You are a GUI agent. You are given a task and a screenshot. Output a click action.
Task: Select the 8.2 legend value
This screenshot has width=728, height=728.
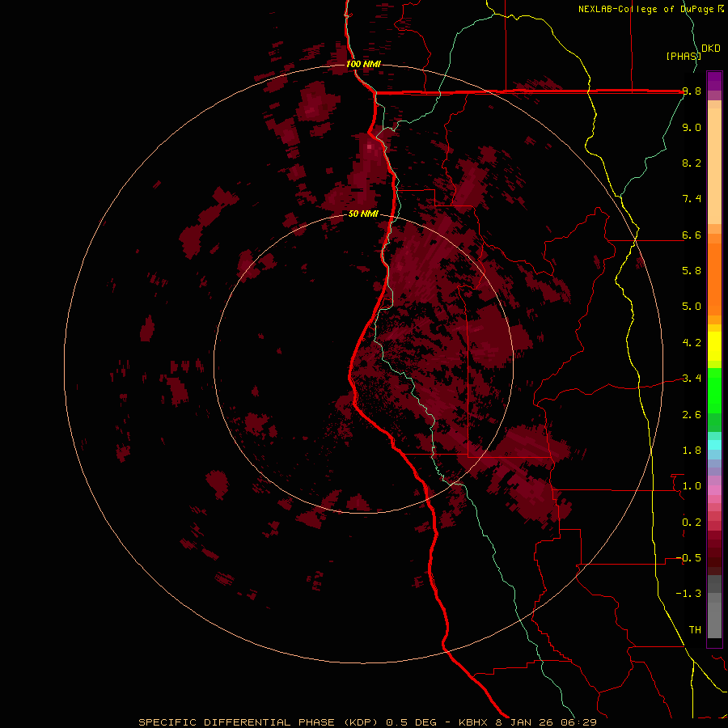692,163
